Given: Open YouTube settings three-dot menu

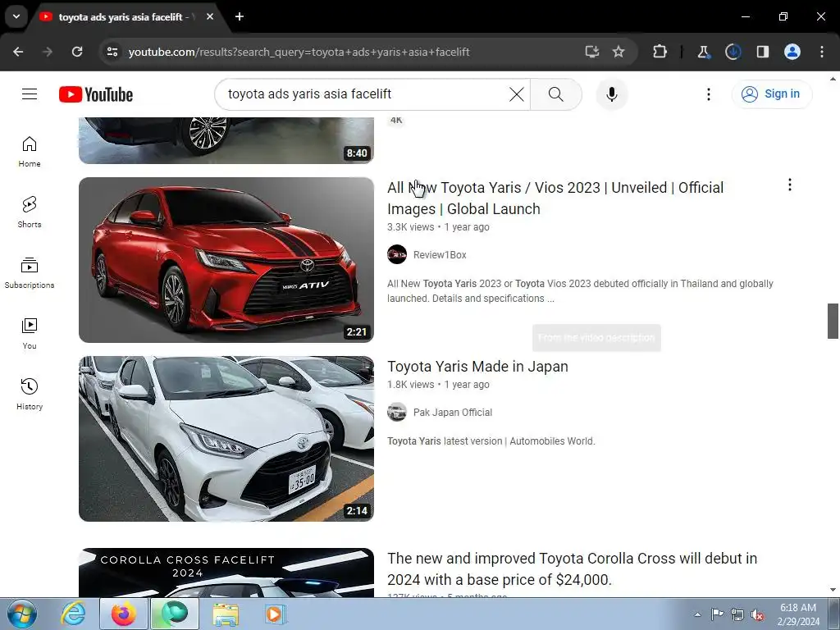Looking at the screenshot, I should click(709, 94).
